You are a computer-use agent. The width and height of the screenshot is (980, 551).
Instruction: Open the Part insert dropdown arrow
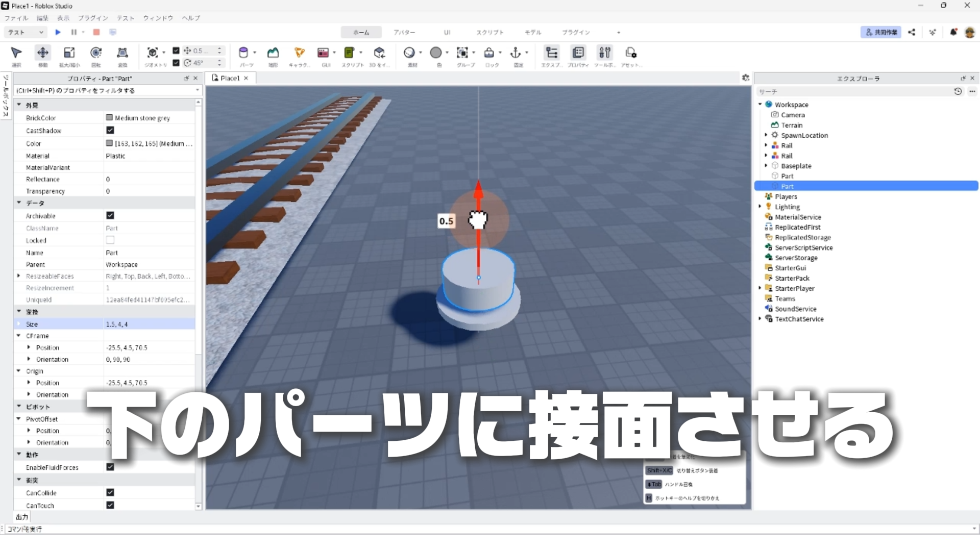tap(255, 53)
